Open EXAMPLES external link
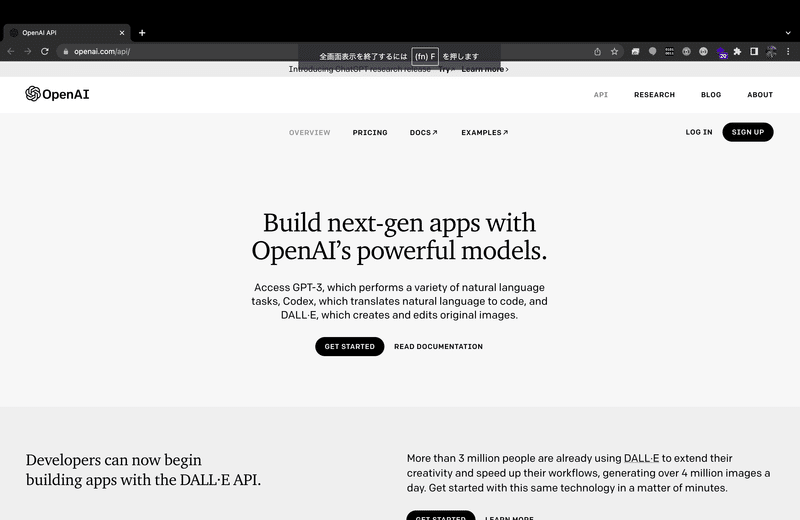Screen dimensions: 800x520 coord(485,133)
